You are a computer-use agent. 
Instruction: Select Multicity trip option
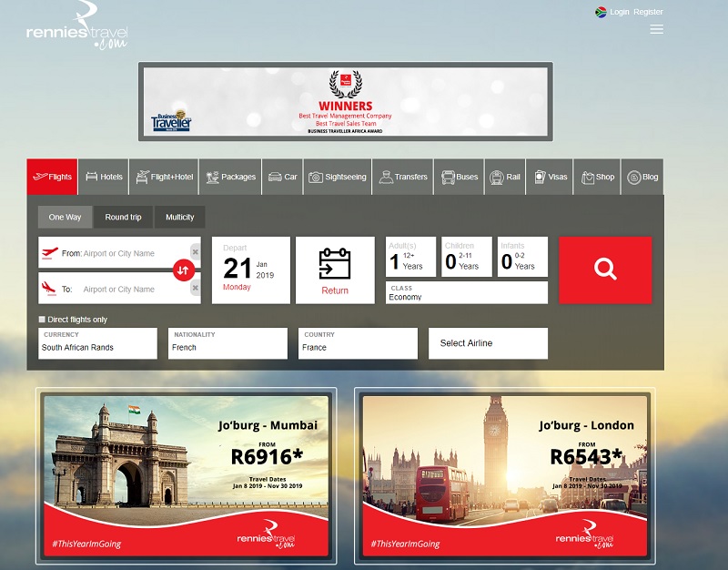[x=179, y=217]
